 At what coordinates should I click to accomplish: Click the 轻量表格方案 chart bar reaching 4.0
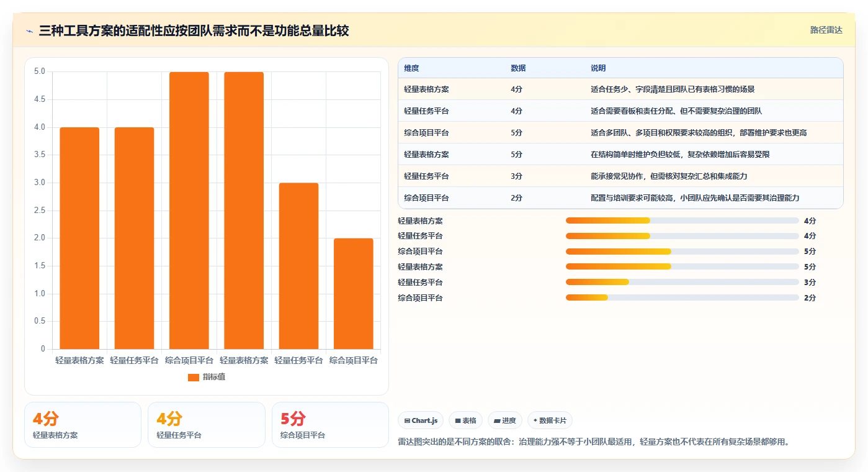pyautogui.click(x=79, y=238)
